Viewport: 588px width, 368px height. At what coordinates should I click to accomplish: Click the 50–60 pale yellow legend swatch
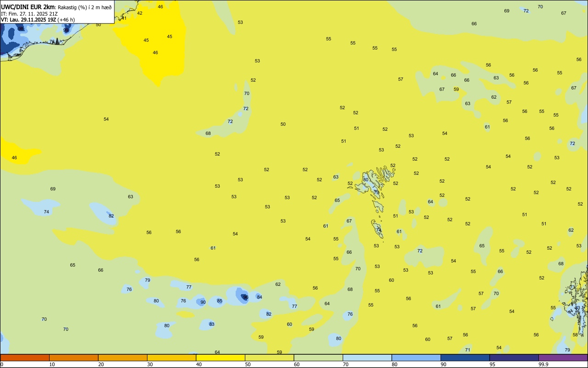(269, 357)
